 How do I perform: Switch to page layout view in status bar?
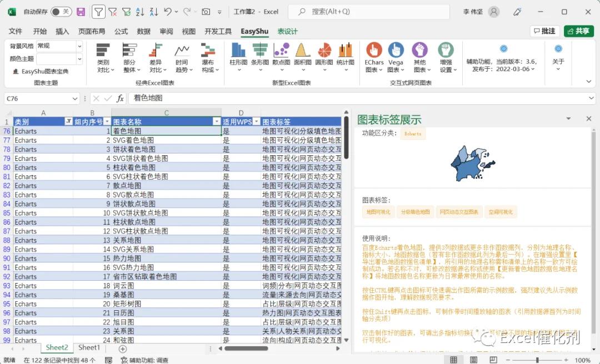click(x=473, y=360)
